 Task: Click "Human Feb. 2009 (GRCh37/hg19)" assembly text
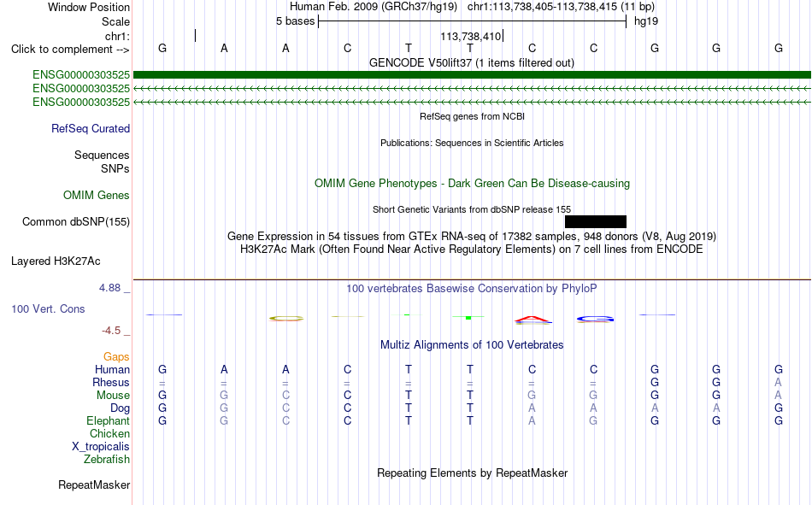click(374, 7)
